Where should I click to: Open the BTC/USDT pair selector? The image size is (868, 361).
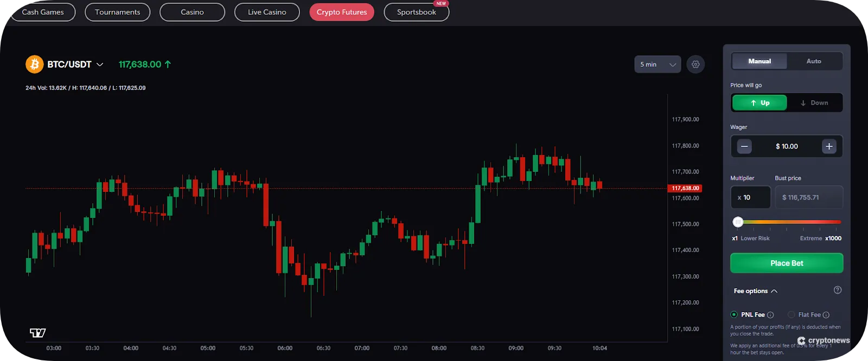coord(100,64)
